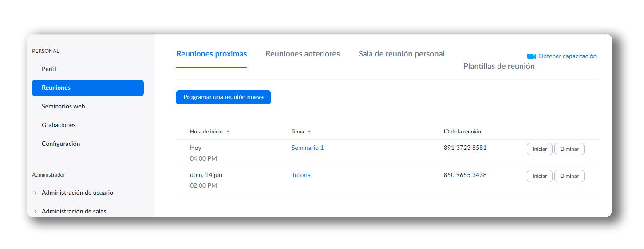Delete the Tutoria meeting
Viewport: 644px width, 249px height.
click(569, 176)
